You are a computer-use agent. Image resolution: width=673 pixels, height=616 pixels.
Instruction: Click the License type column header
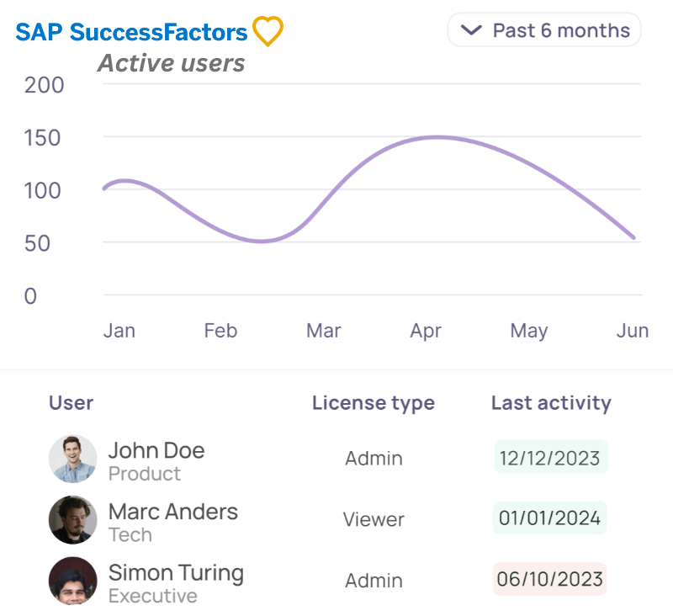click(374, 403)
